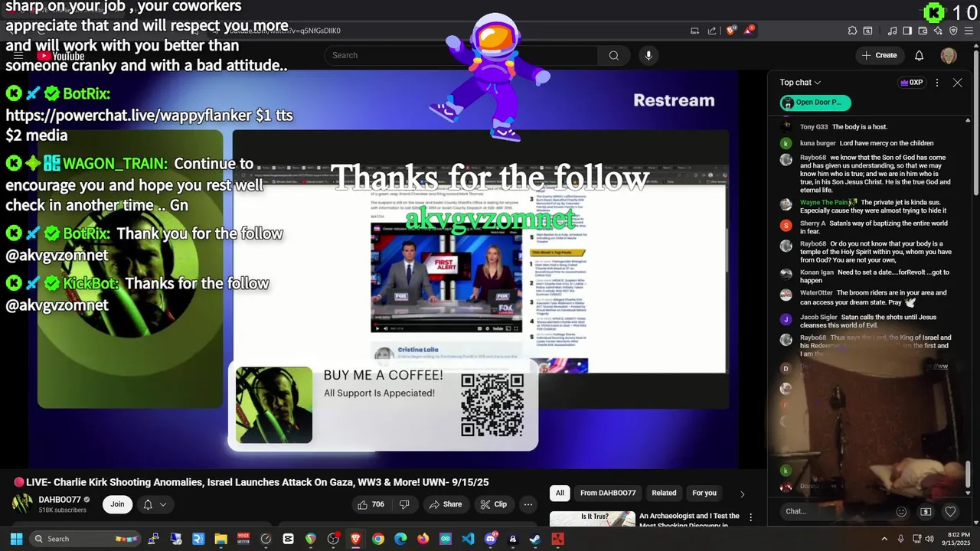
Task: Open Brave Shields lion icon
Action: tap(731, 31)
